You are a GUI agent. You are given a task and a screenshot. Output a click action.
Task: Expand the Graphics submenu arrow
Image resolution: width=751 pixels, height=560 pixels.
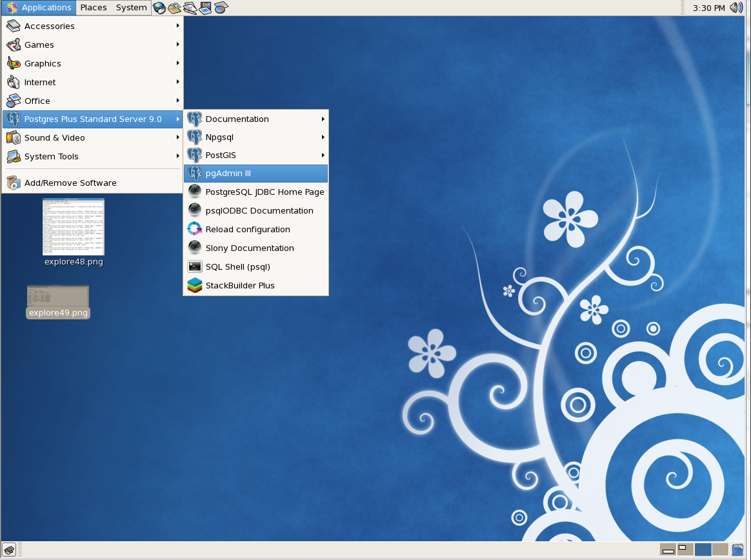[x=177, y=63]
